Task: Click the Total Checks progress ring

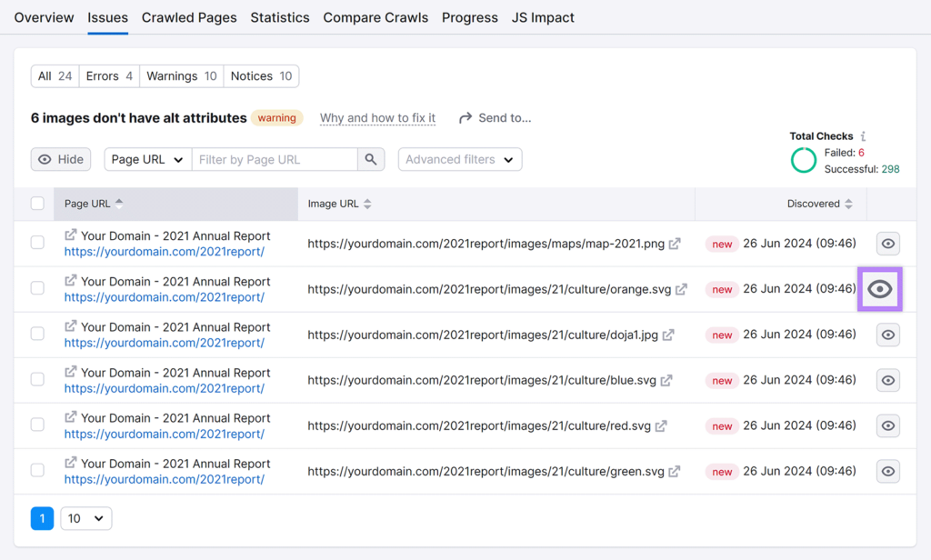Action: (804, 160)
